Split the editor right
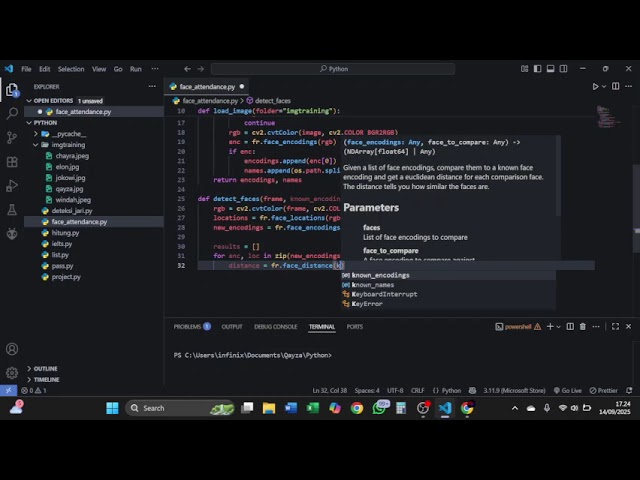 click(616, 86)
